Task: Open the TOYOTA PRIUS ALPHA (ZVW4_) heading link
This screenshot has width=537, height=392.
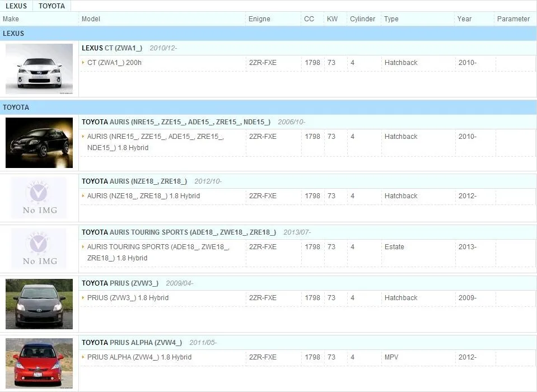Action: 132,342
